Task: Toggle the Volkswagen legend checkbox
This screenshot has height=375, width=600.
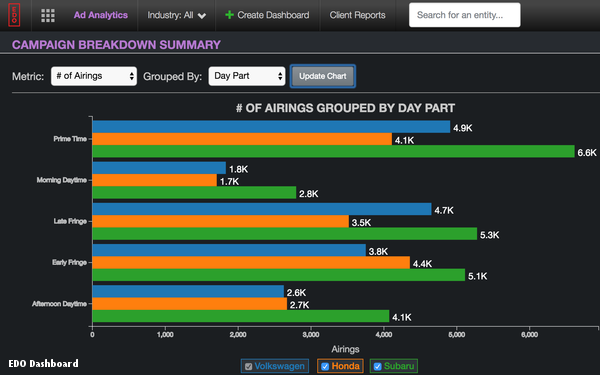Action: 248,366
